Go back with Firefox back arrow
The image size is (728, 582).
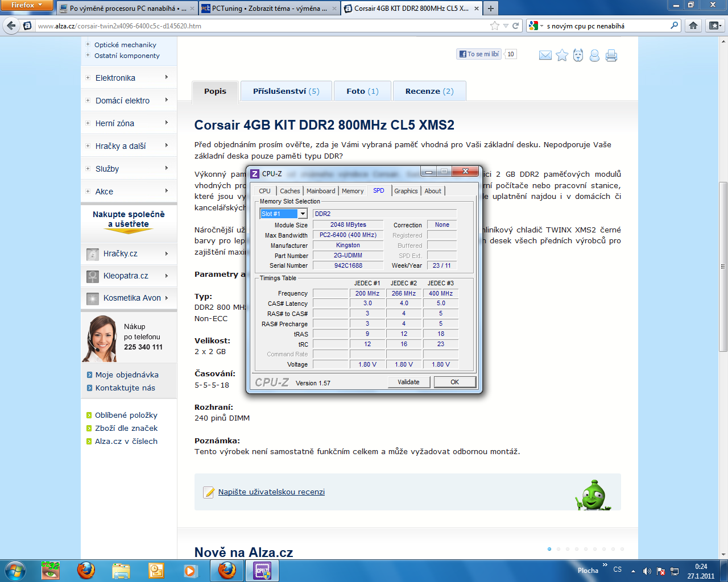click(11, 26)
